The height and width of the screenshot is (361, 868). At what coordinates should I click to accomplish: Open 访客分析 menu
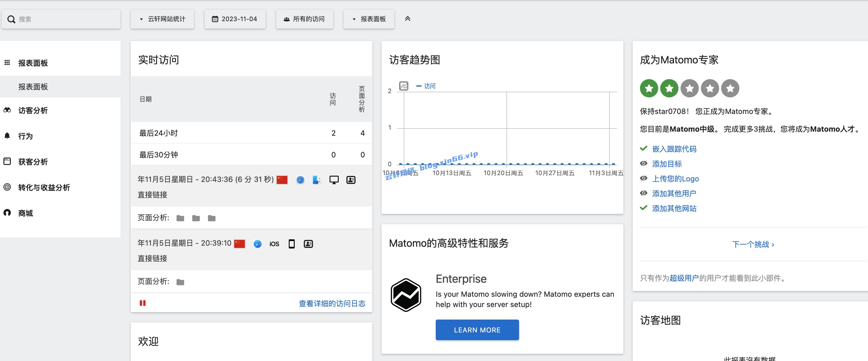[33, 110]
